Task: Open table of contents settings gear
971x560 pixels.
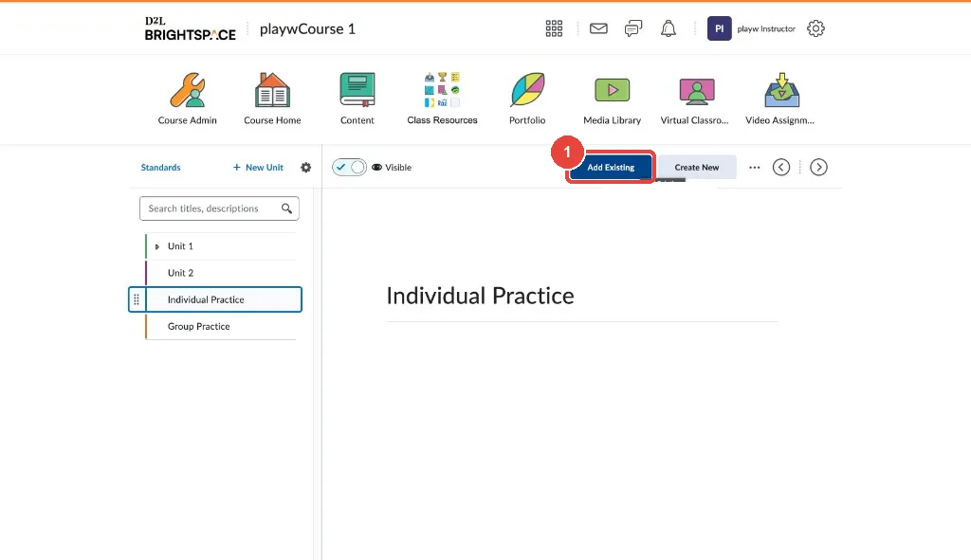Action: click(306, 167)
